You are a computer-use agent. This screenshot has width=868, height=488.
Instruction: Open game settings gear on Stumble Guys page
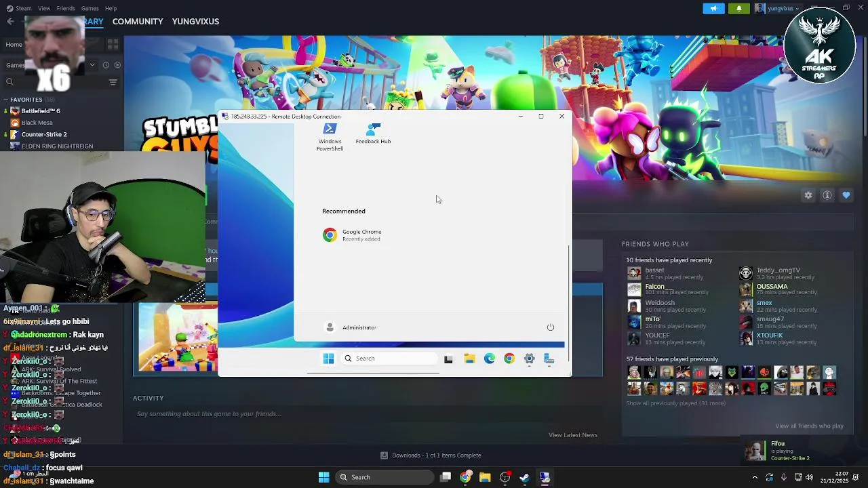pyautogui.click(x=808, y=195)
